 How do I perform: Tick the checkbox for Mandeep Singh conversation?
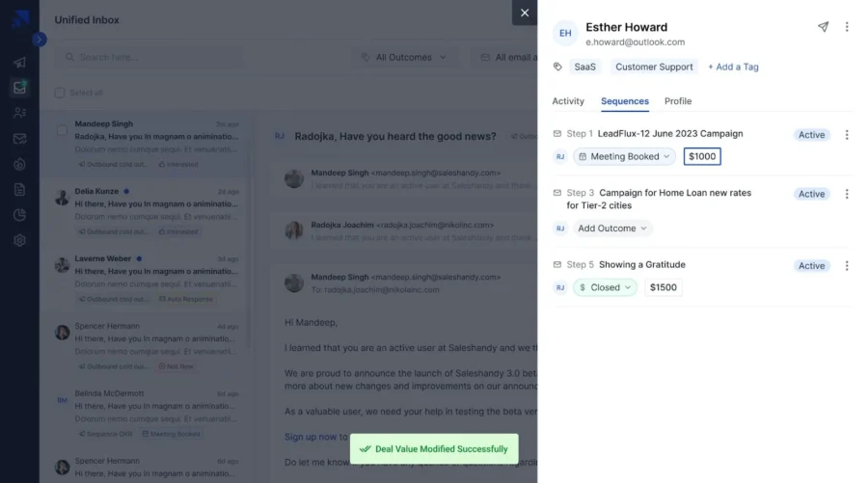click(x=62, y=130)
